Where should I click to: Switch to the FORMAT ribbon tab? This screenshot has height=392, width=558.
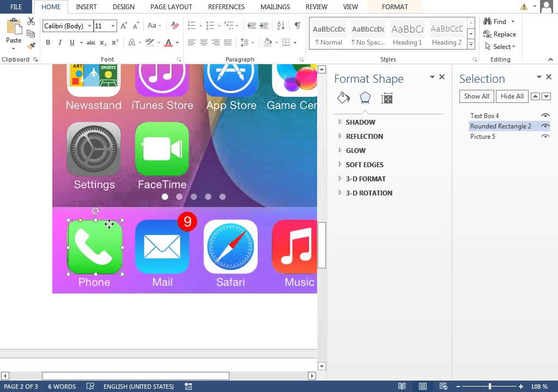pos(395,7)
